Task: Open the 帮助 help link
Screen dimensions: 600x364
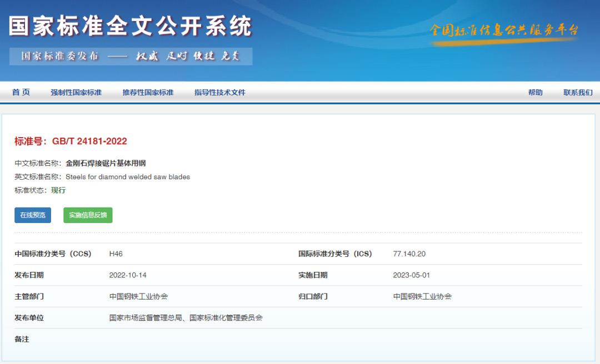Action: [536, 93]
